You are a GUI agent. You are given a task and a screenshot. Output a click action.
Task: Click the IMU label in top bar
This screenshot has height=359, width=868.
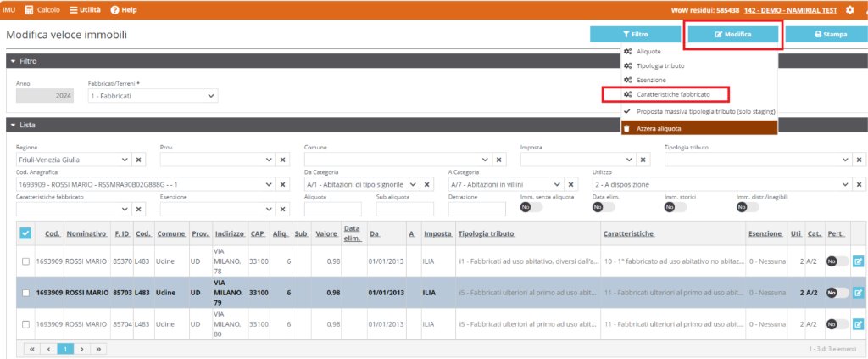click(x=8, y=10)
